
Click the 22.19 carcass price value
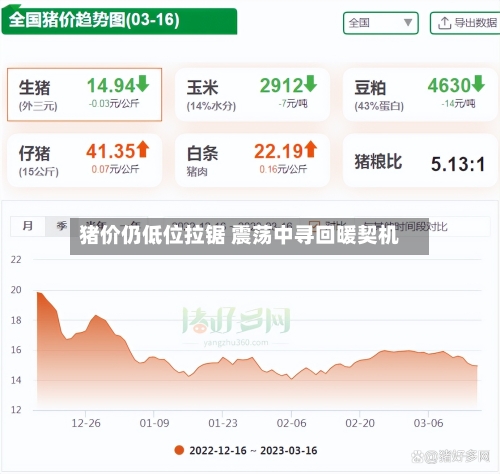(279, 151)
